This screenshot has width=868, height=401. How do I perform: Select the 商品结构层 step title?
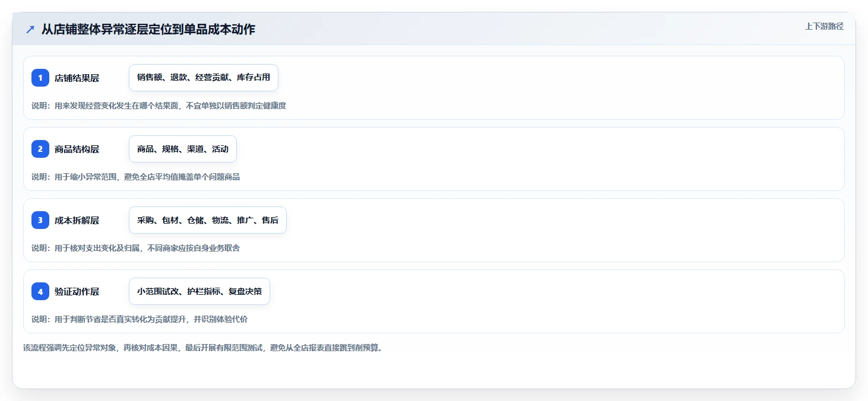point(77,149)
